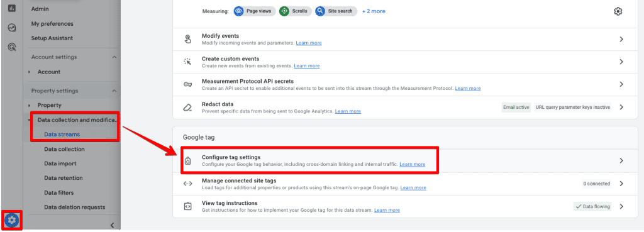
Task: Open Data filters sidebar item
Action: 58,192
